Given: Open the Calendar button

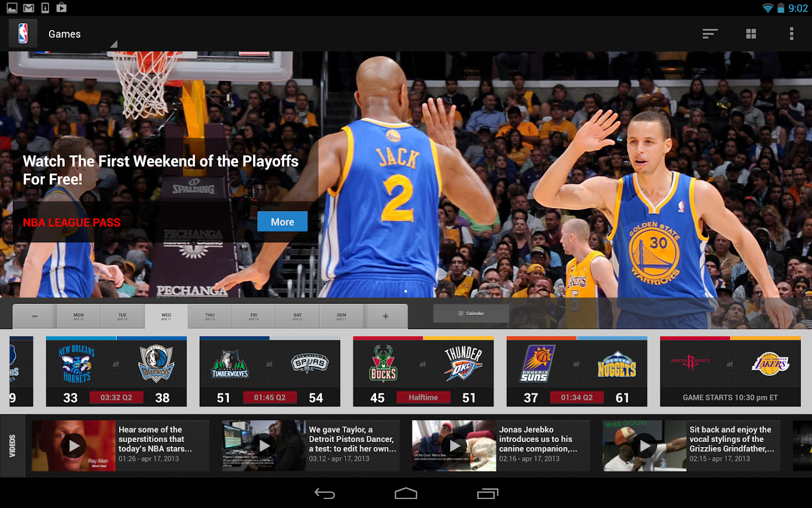Looking at the screenshot, I should pyautogui.click(x=471, y=313).
